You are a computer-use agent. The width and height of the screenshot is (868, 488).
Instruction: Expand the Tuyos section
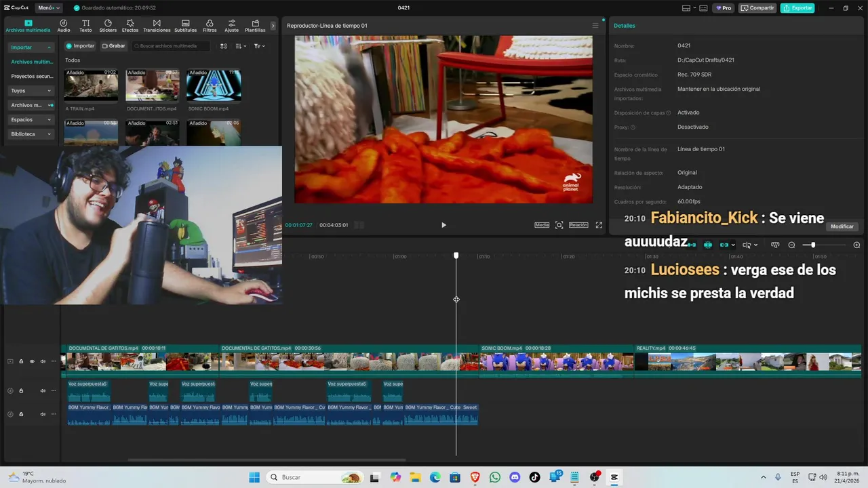click(31, 91)
